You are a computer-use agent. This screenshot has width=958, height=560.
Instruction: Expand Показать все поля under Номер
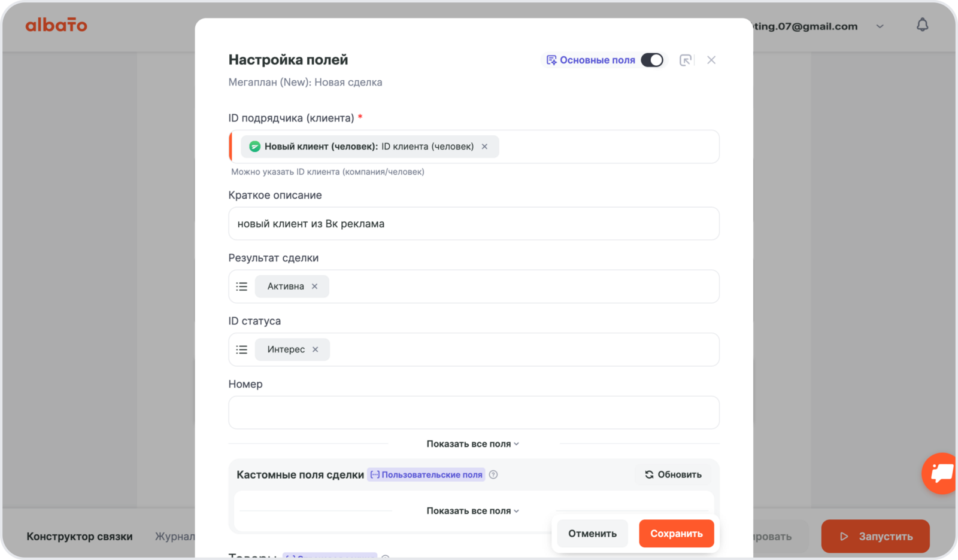point(472,444)
